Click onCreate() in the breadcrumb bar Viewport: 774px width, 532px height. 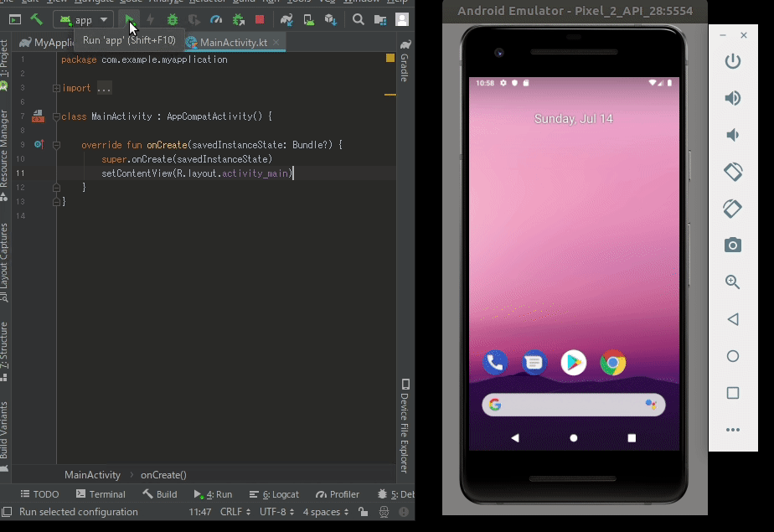click(163, 475)
